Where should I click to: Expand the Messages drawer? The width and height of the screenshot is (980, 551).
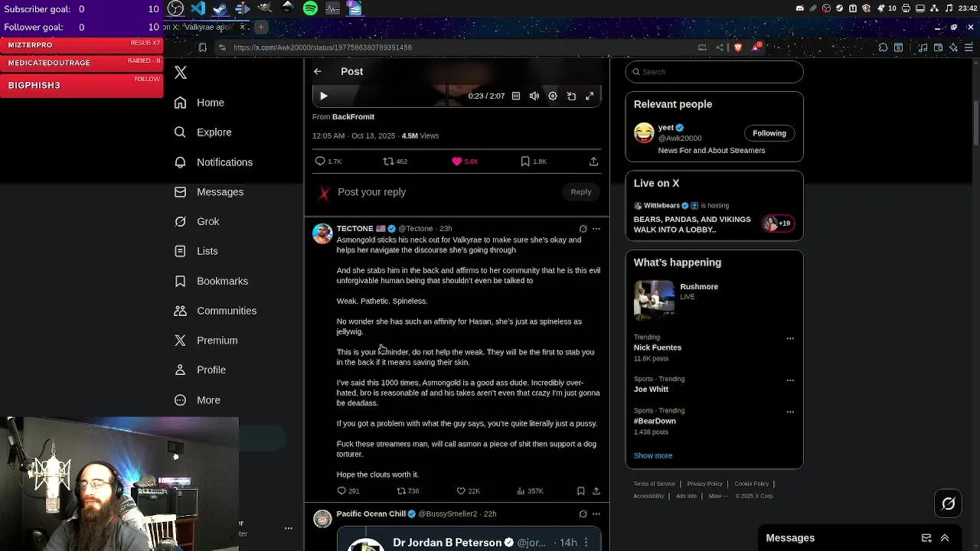[x=945, y=538]
